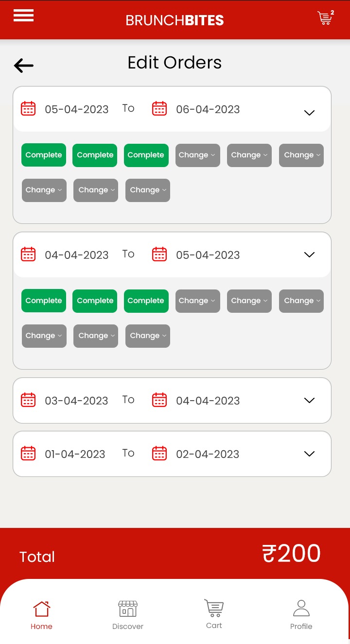The image size is (350, 644).
Task: Switch to the Discover tab
Action: coord(128,614)
